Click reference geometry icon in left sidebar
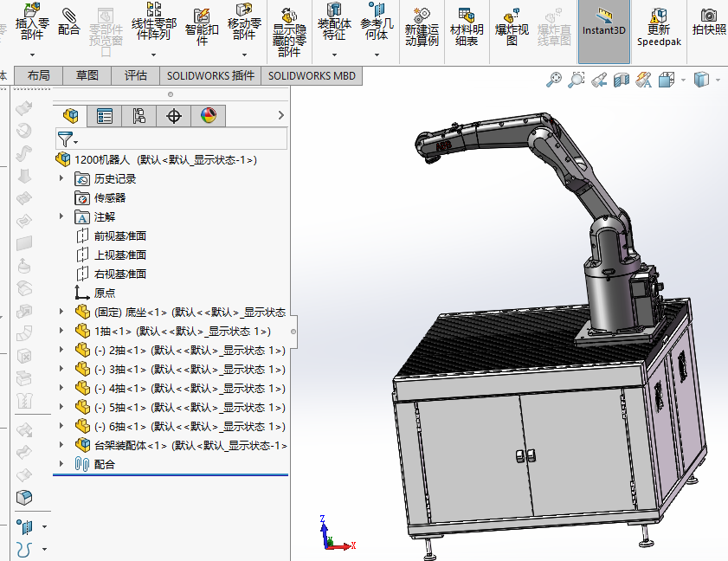The height and width of the screenshot is (561, 728). 25,526
